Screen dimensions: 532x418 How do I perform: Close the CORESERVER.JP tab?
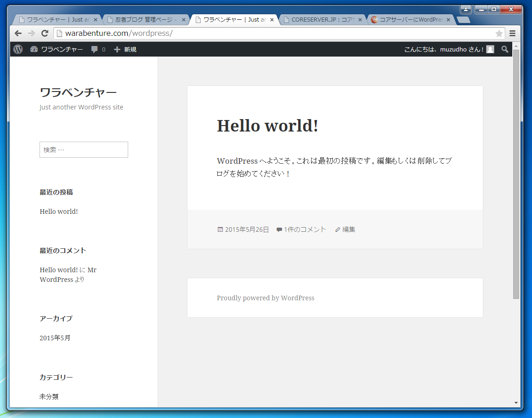(x=360, y=20)
